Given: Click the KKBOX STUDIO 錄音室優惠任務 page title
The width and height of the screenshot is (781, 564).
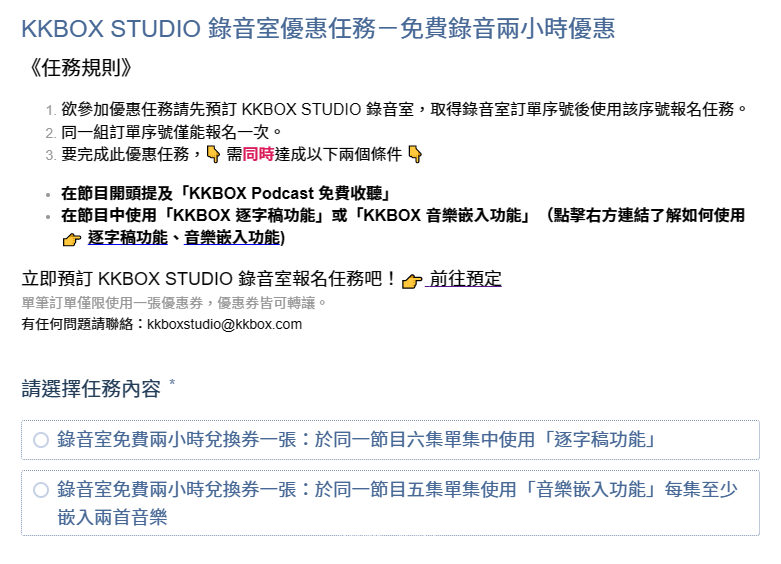Looking at the screenshot, I should [x=318, y=28].
